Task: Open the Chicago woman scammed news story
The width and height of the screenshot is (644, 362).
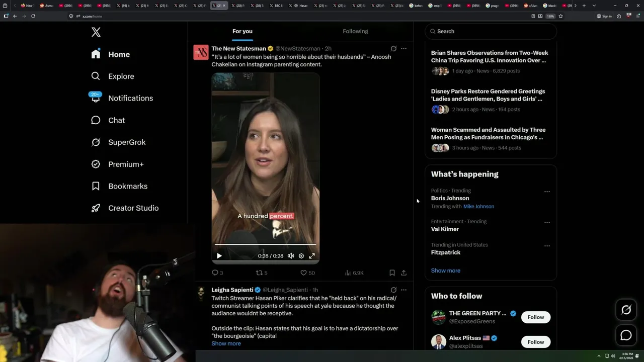Action: click(488, 133)
